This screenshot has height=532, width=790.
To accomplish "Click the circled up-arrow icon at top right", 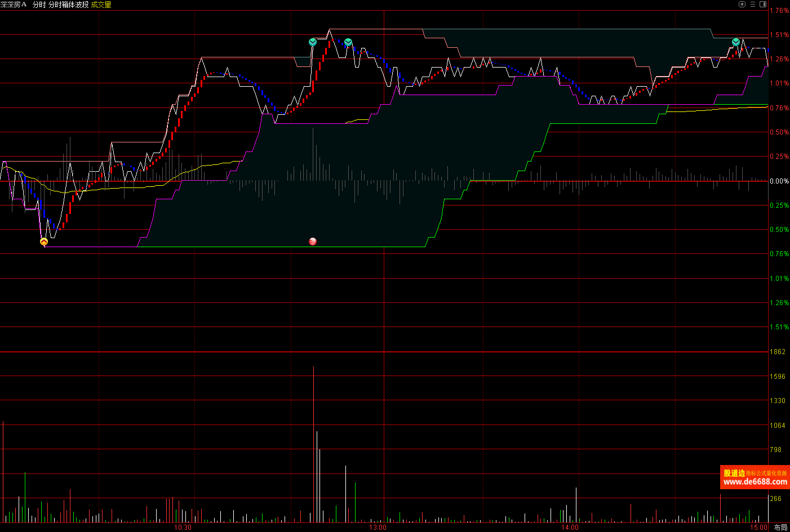I will 742,4.
